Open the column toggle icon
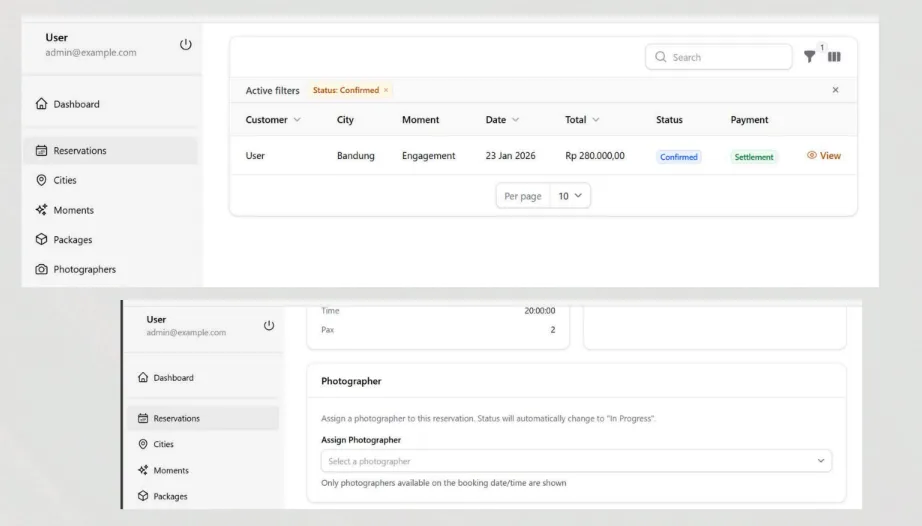922x526 pixels. point(834,56)
